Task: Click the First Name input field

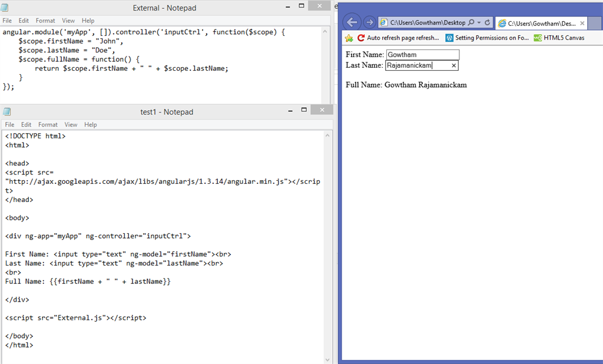Action: (423, 55)
